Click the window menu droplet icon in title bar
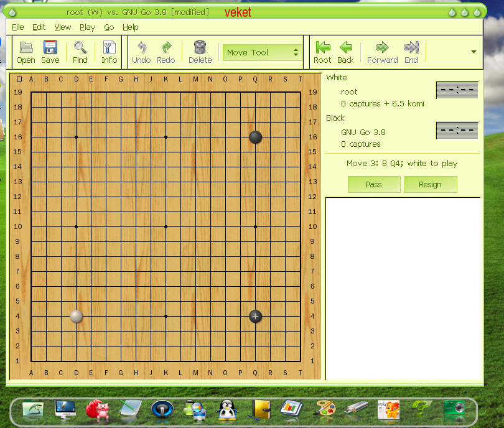Image resolution: width=504 pixels, height=428 pixels. click(x=12, y=12)
